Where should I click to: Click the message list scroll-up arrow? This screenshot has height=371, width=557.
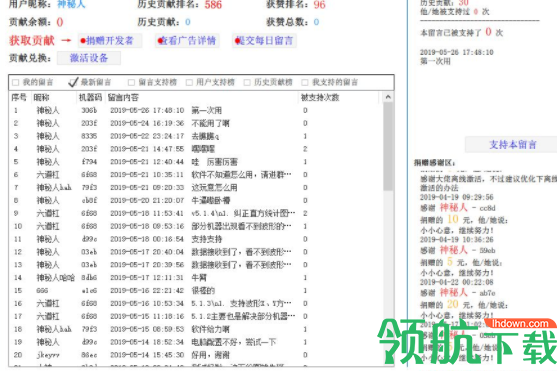[388, 97]
